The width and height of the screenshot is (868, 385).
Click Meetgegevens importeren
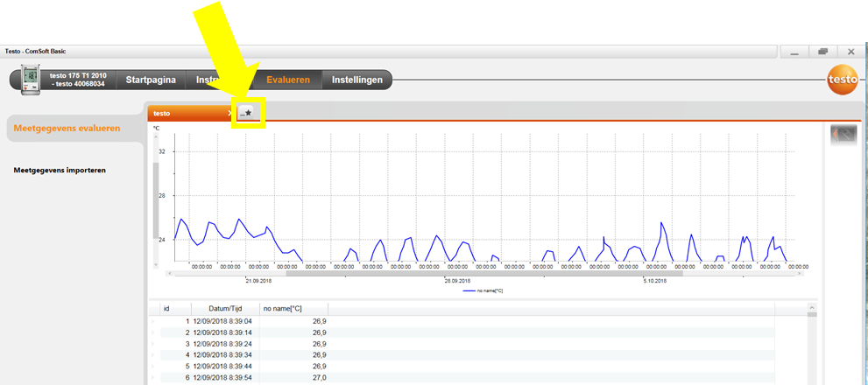coord(60,170)
